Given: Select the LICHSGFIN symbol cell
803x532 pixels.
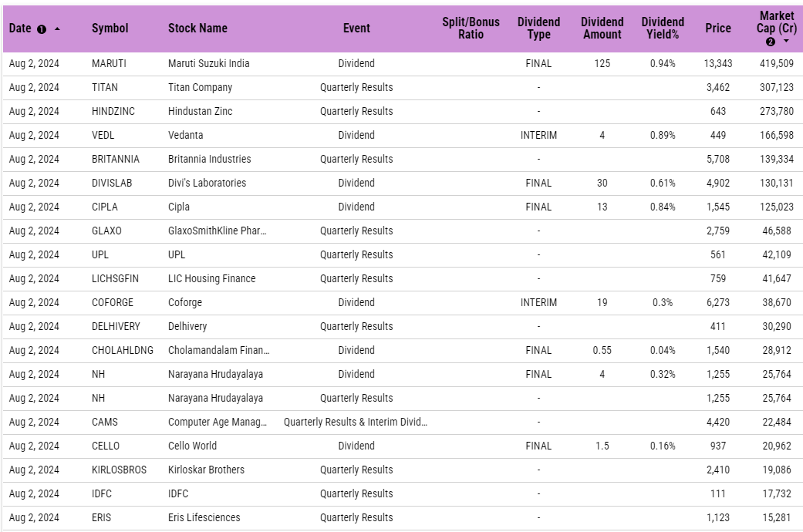Looking at the screenshot, I should pos(115,278).
